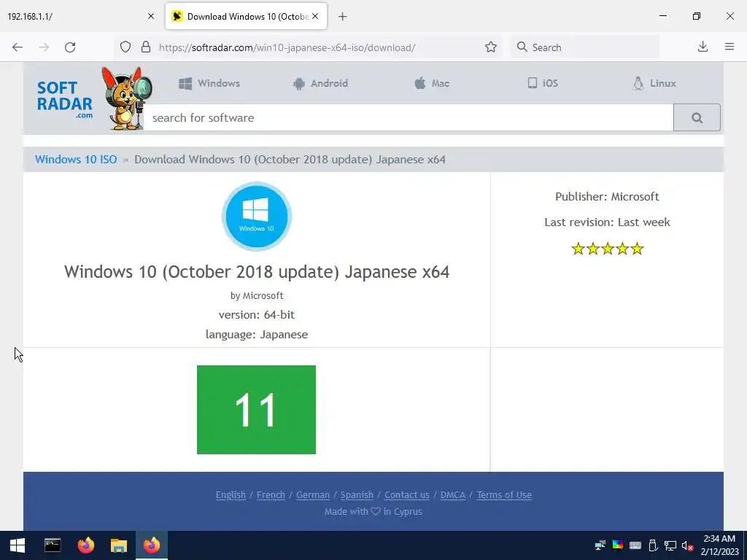Focus the Firefox Search box
Screen dimensions: 747x560
[x=585, y=47]
